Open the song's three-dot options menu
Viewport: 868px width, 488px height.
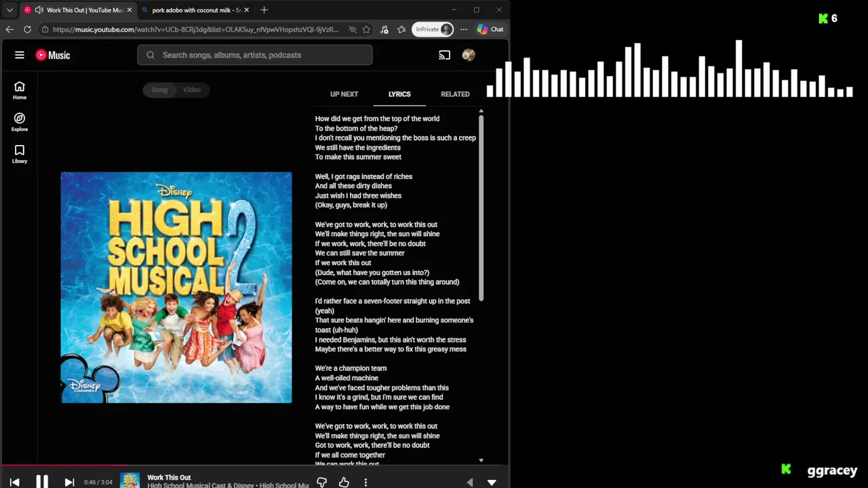(366, 482)
